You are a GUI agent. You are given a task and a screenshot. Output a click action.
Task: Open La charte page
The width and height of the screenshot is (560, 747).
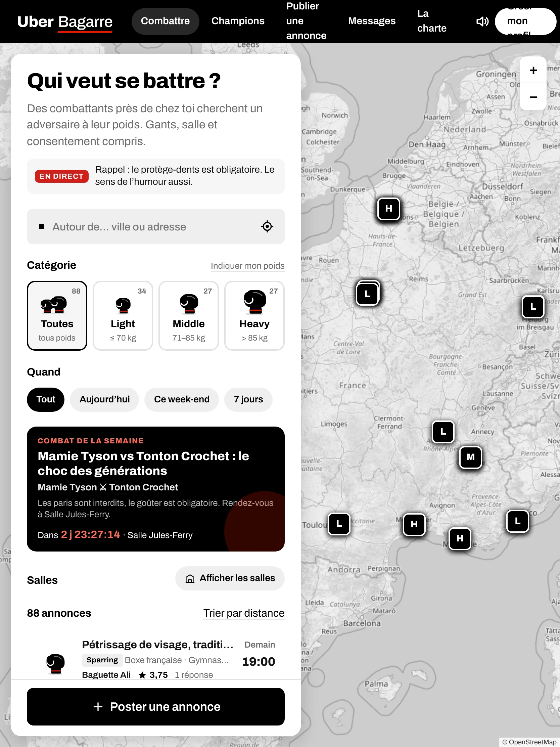432,21
